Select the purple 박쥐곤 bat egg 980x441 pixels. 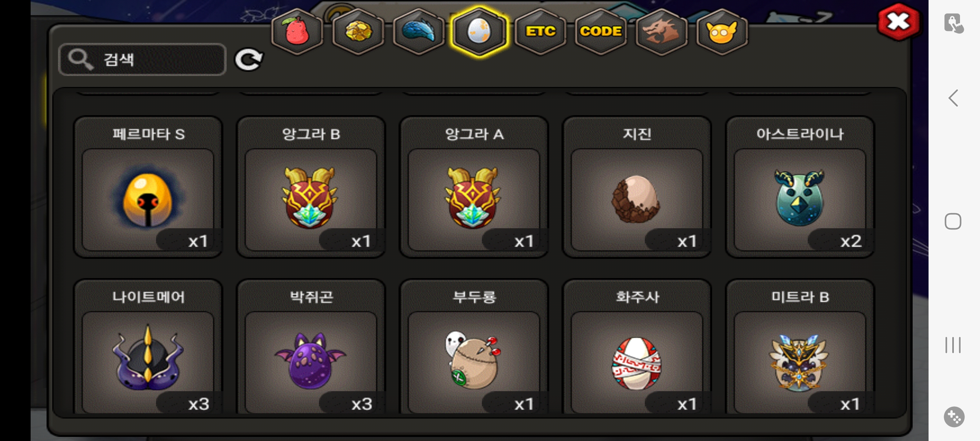tap(311, 347)
